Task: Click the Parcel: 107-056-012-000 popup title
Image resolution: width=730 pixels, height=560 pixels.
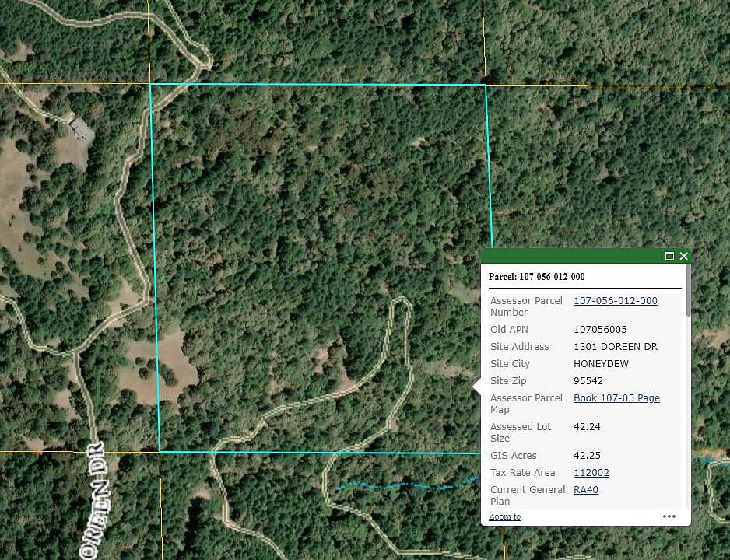Action: pos(536,277)
